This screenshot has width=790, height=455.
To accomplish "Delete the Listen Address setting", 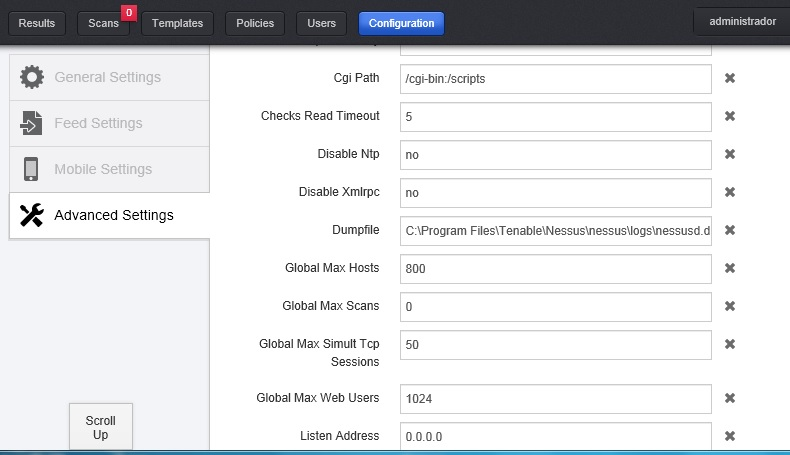I will (x=730, y=436).
